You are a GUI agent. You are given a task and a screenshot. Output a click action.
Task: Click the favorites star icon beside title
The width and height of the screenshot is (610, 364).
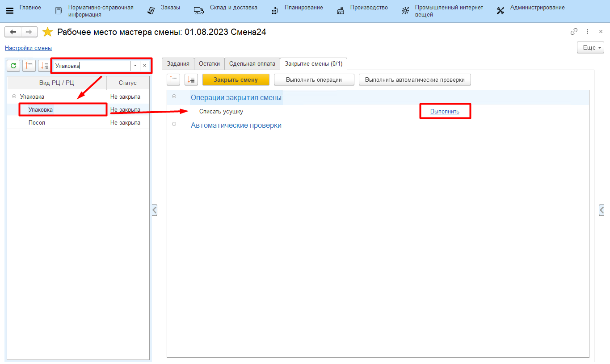click(x=47, y=32)
